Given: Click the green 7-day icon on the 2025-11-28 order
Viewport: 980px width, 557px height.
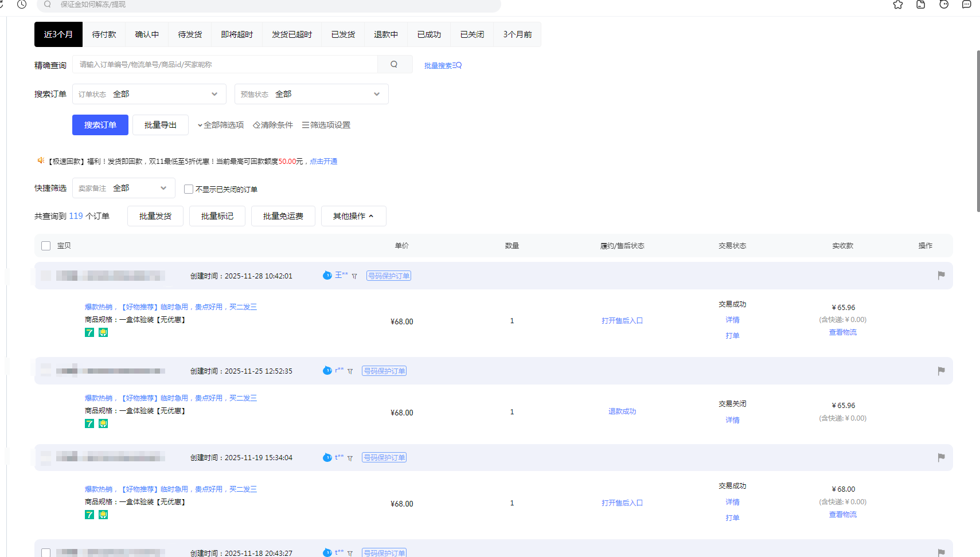Looking at the screenshot, I should [x=89, y=332].
